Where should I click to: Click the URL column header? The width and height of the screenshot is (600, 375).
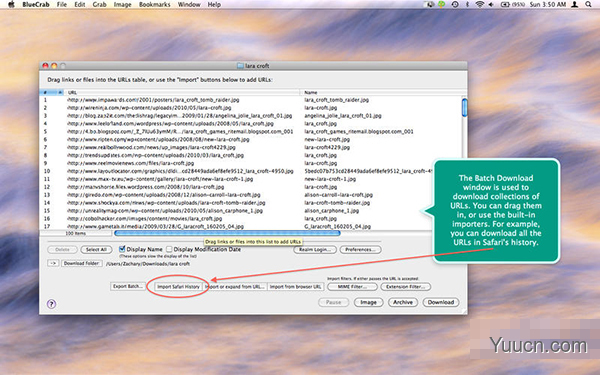pyautogui.click(x=182, y=92)
